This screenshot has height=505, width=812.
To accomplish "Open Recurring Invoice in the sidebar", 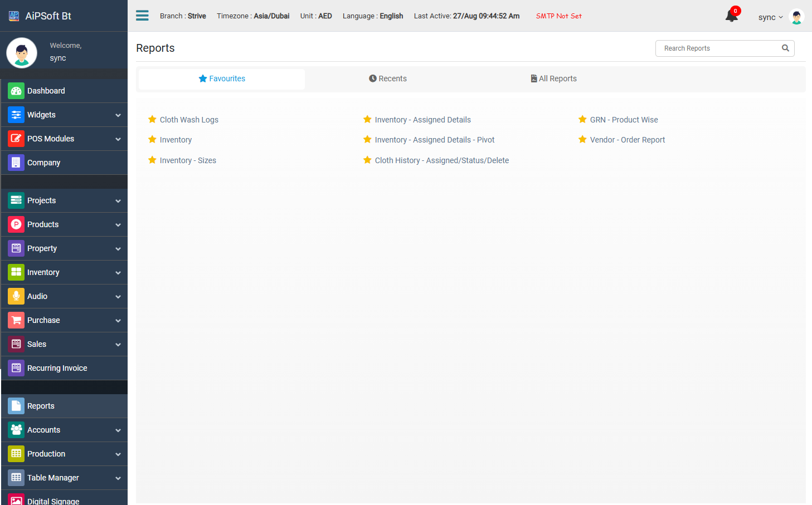I will [x=57, y=368].
